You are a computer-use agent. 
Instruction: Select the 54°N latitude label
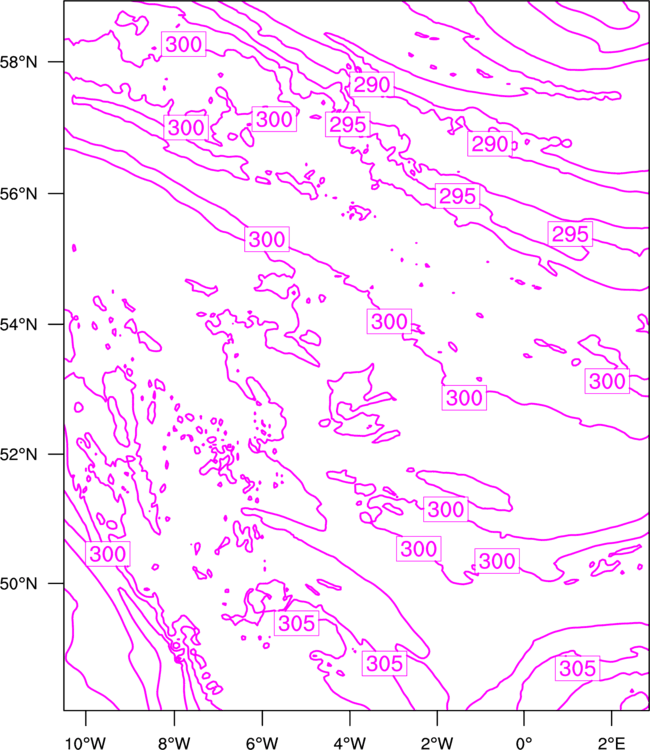pyautogui.click(x=18, y=324)
